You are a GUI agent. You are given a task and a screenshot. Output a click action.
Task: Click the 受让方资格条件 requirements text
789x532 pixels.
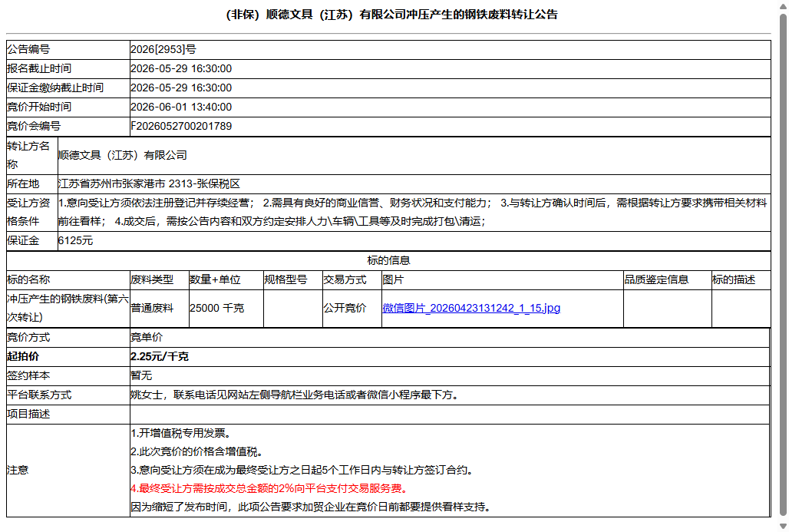[x=413, y=213]
